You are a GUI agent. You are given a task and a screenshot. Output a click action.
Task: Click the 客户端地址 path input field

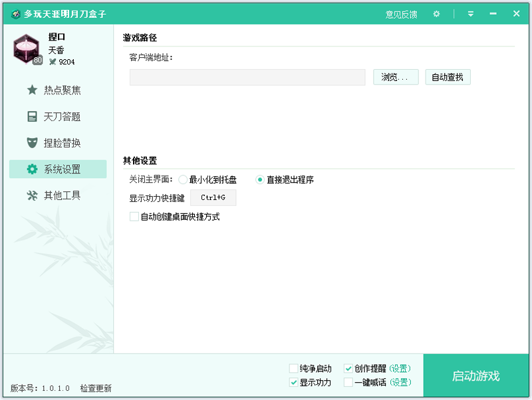tap(247, 78)
